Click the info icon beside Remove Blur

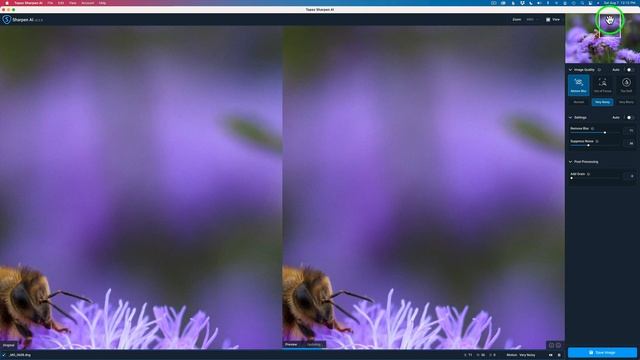593,129
